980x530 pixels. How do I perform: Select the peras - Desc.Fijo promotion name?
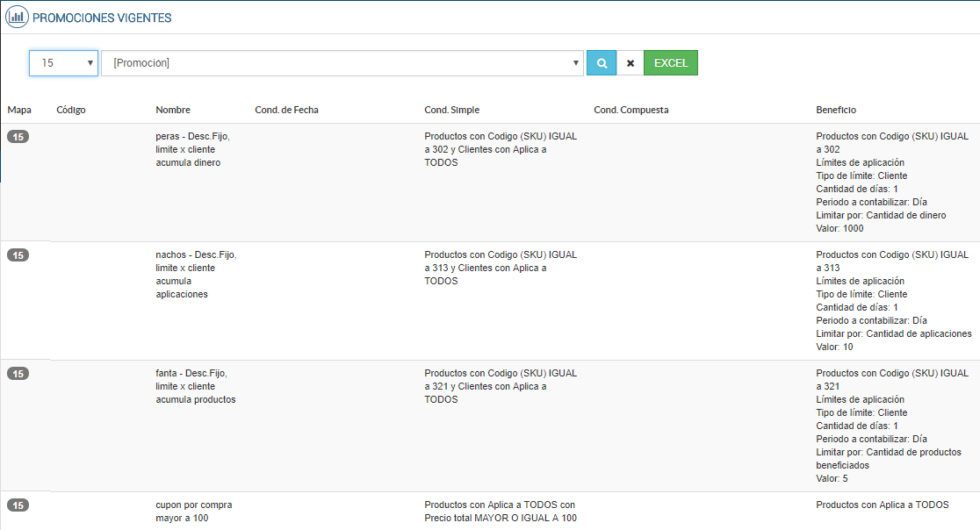coord(192,149)
